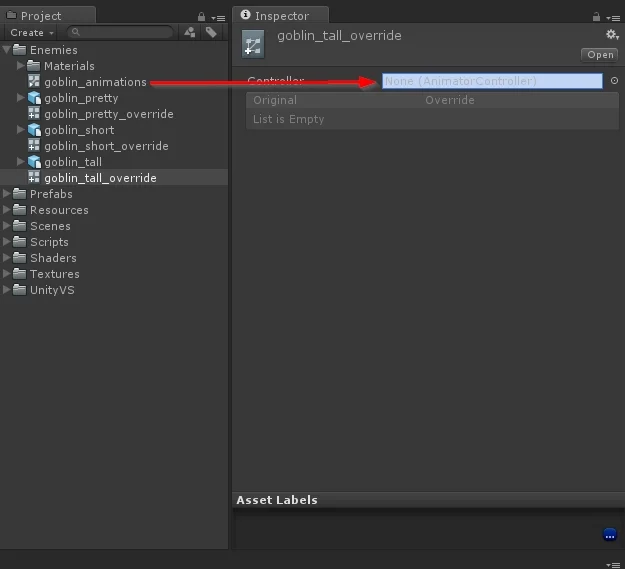Screen dimensions: 625x569
Task: Expand the Scenes folder
Action: coord(6,226)
